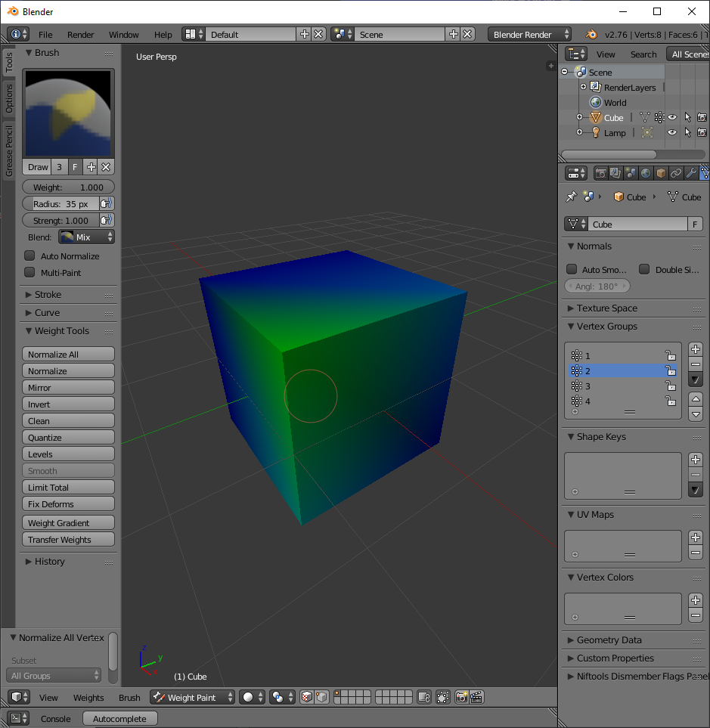Toggle Cube visibility eye in outliner

click(672, 117)
